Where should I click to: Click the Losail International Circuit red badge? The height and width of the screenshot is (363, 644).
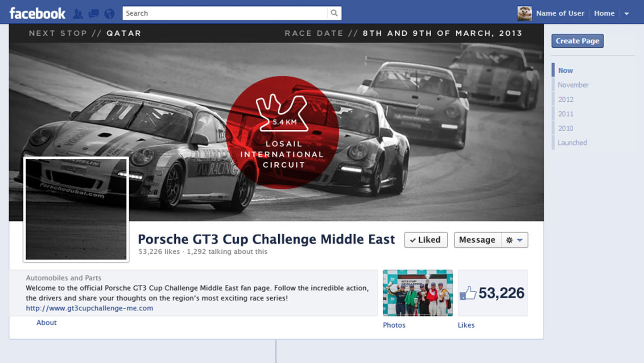[282, 132]
